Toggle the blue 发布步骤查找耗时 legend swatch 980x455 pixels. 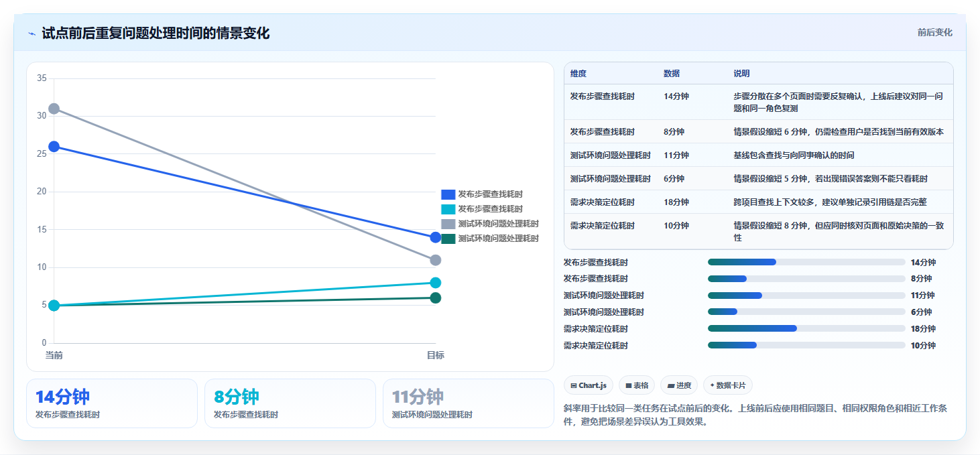click(x=448, y=194)
